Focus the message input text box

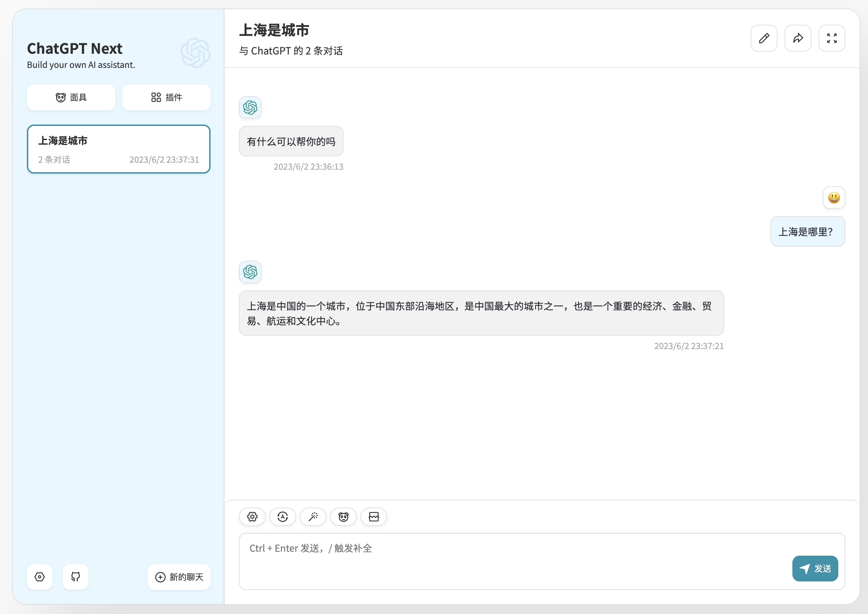542,561
